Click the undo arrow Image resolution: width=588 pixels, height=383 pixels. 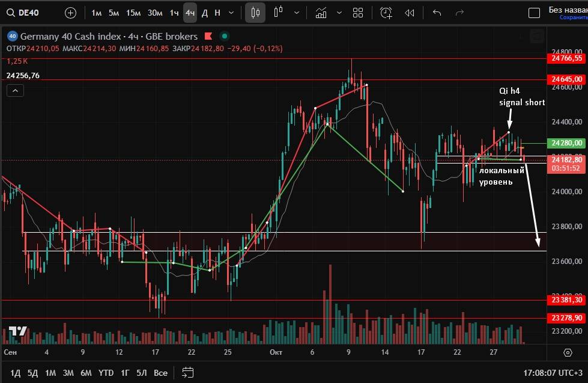[437, 13]
